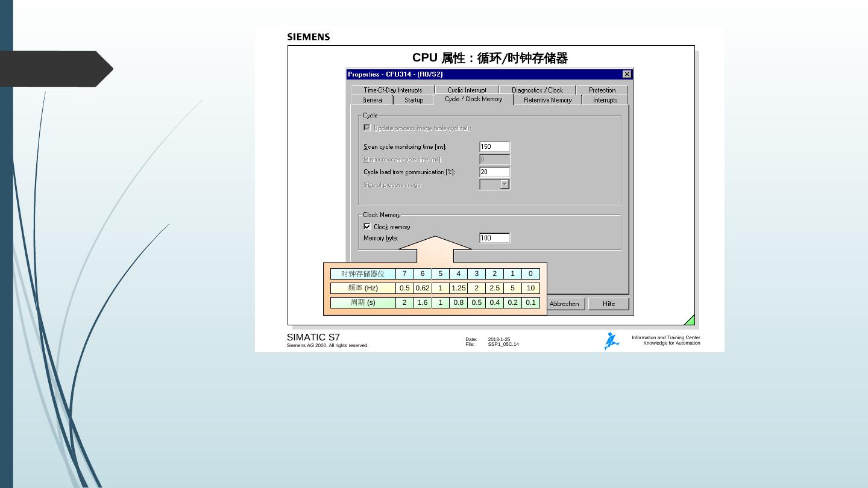Click the 2.5 frequency cell
Screen dimensions: 868x488
495,288
